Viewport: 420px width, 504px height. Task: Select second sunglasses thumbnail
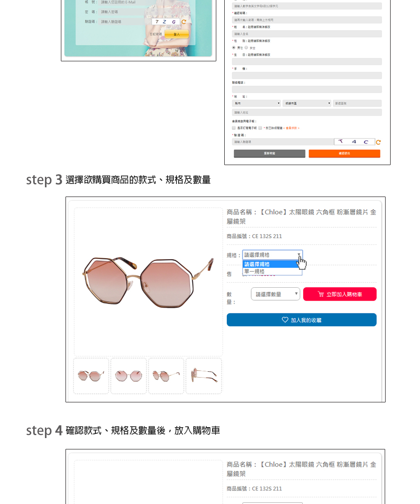pyautogui.click(x=129, y=376)
